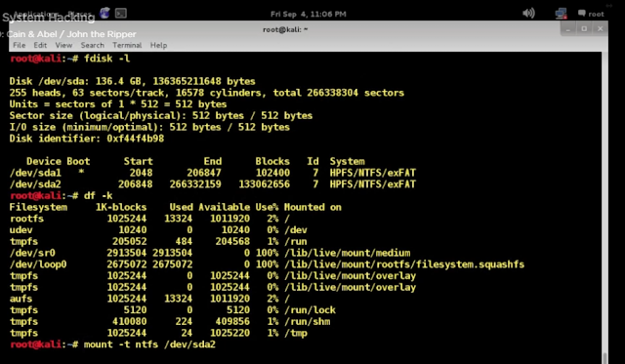Click the 'mount -t ntfs /dev/sda2' command

149,344
